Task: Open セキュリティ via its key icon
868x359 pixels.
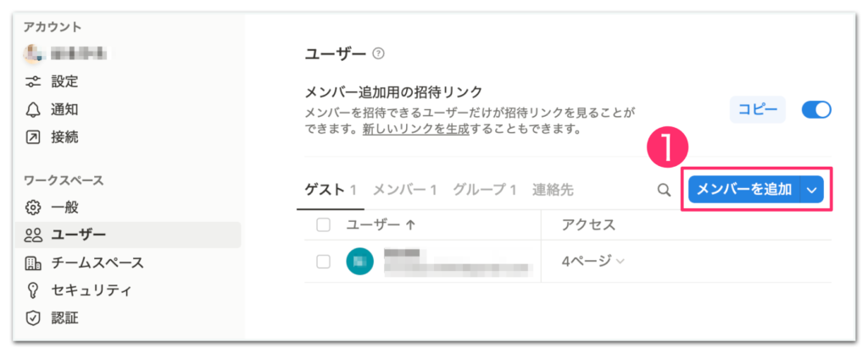Action: [x=33, y=290]
